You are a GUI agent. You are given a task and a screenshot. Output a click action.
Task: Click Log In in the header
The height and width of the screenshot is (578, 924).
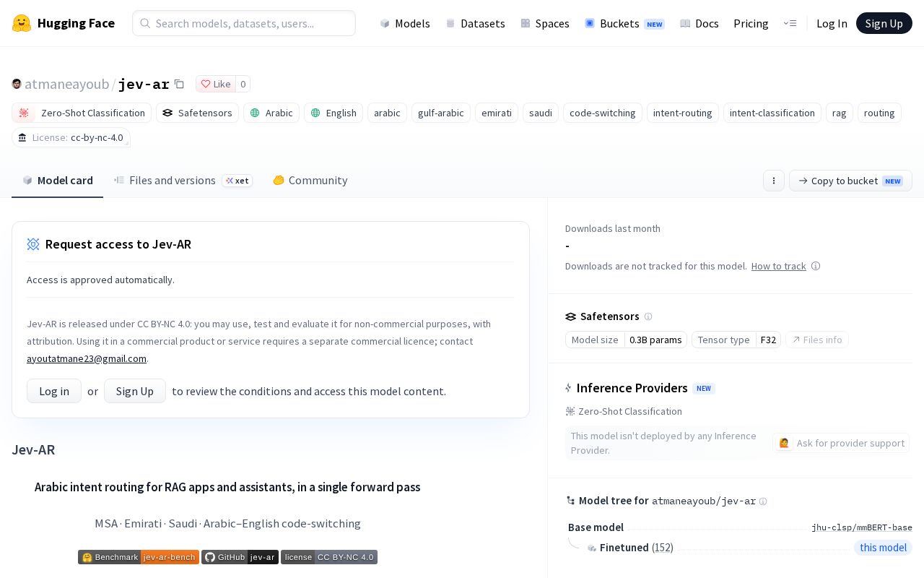tap(832, 23)
